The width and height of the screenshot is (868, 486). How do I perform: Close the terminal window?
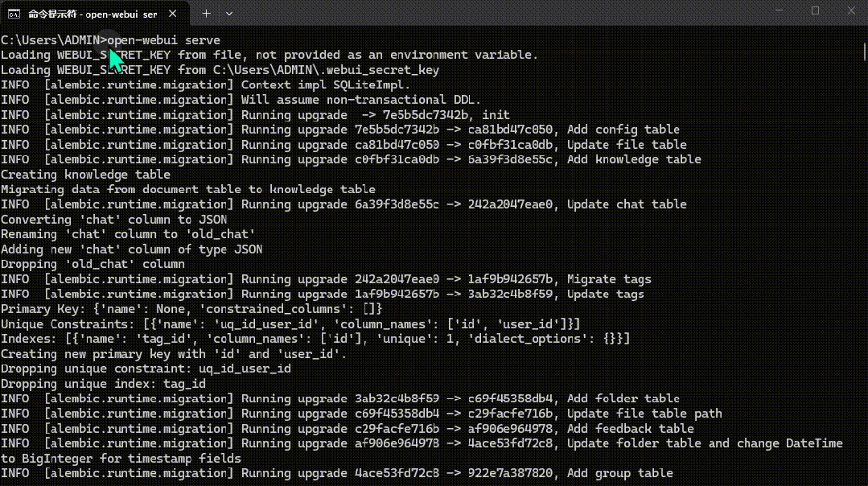pyautogui.click(x=851, y=10)
